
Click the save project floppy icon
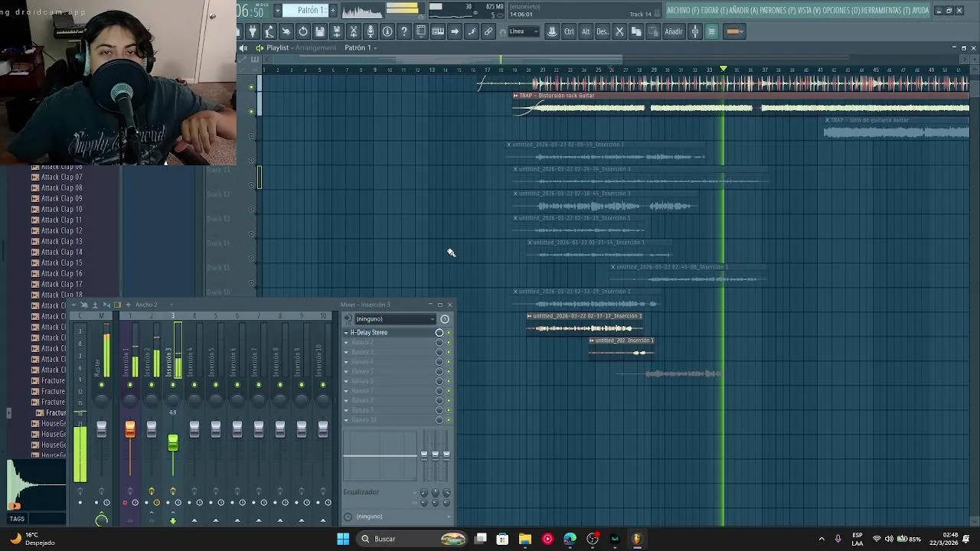coord(320,31)
